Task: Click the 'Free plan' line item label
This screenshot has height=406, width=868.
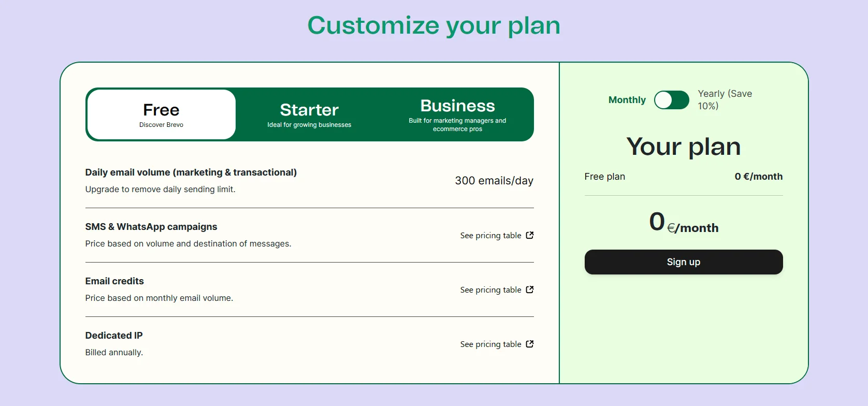Action: [604, 177]
